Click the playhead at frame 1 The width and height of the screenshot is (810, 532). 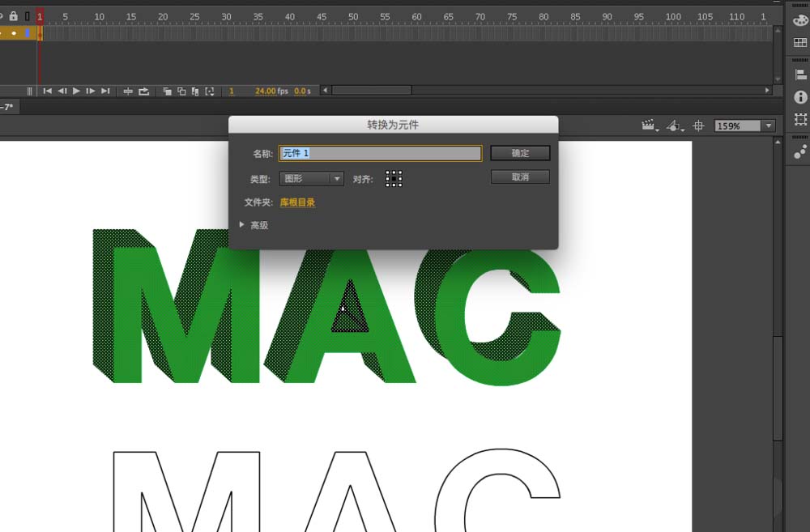click(x=39, y=16)
